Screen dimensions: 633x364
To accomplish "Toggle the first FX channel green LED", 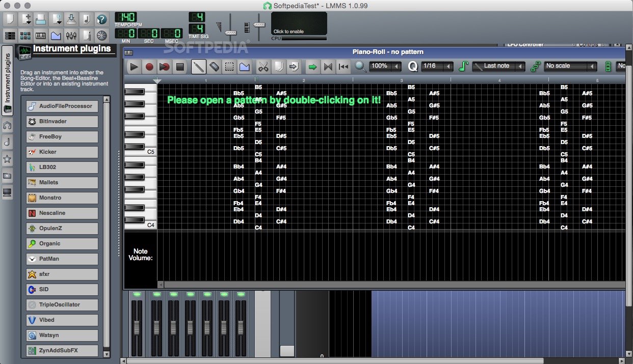I will [x=137, y=295].
